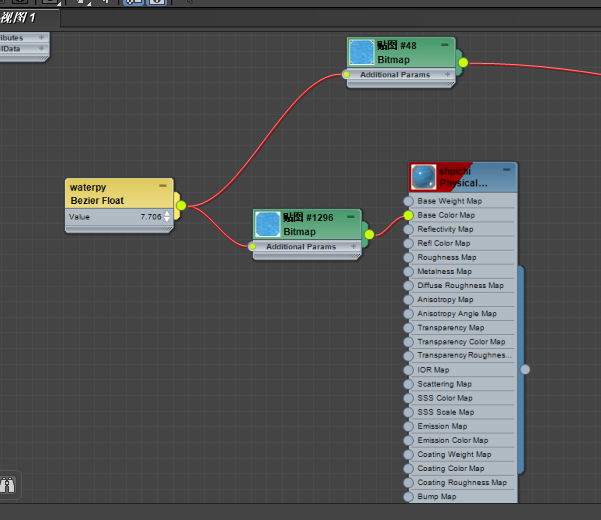Click the Metalness Map input socket

pyautogui.click(x=409, y=271)
